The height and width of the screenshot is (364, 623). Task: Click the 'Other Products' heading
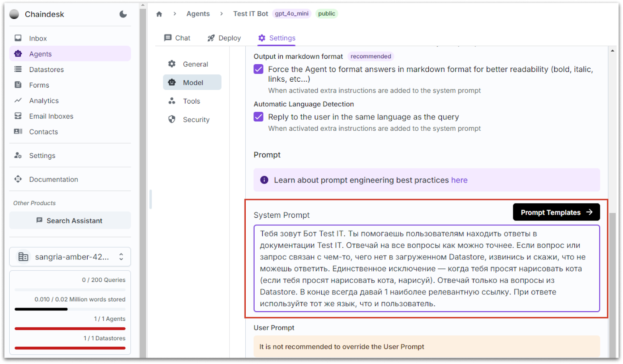(x=34, y=203)
